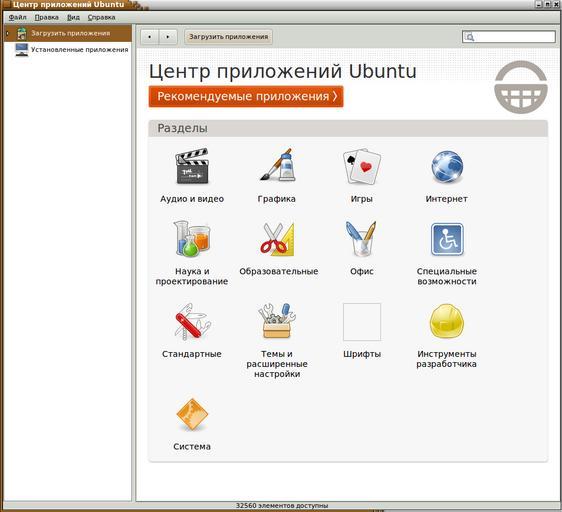Select Установленные приложения in sidebar

[x=79, y=49]
